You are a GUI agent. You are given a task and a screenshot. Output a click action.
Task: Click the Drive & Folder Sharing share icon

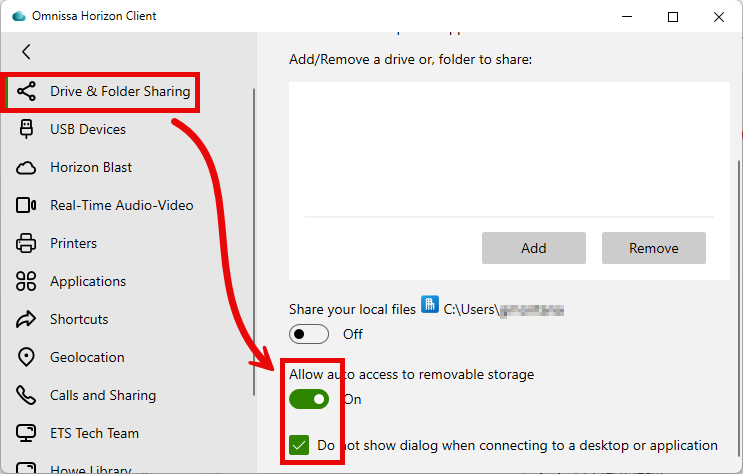coord(27,92)
